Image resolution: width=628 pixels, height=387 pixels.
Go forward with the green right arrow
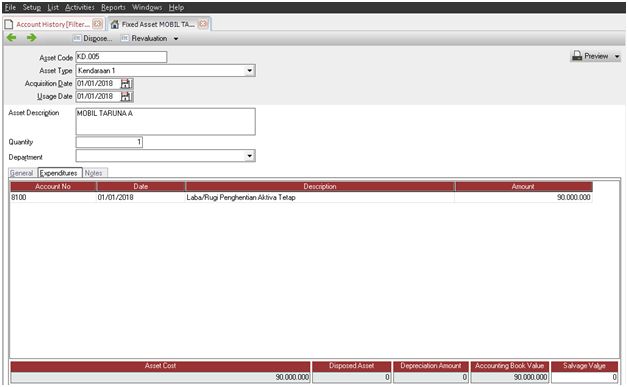click(x=31, y=38)
